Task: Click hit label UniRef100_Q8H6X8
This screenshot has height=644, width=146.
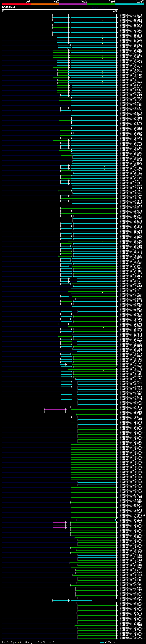Action: coord(131,175)
